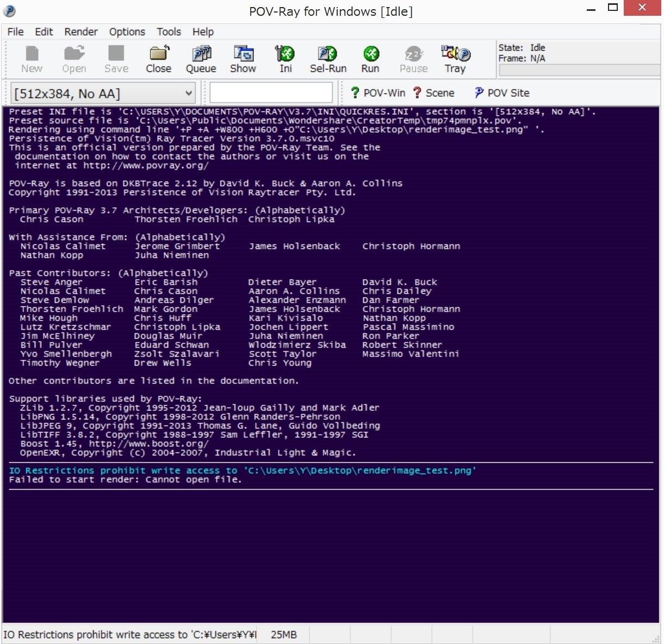This screenshot has height=644, width=664.
Task: Click the Sel-Run toolbar icon
Action: point(328,59)
